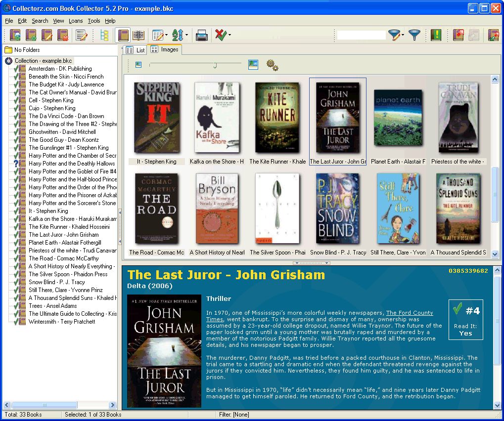Image resolution: width=504 pixels, height=421 pixels.
Task: Click the edit columns icon in the toolbar
Action: coord(157,35)
